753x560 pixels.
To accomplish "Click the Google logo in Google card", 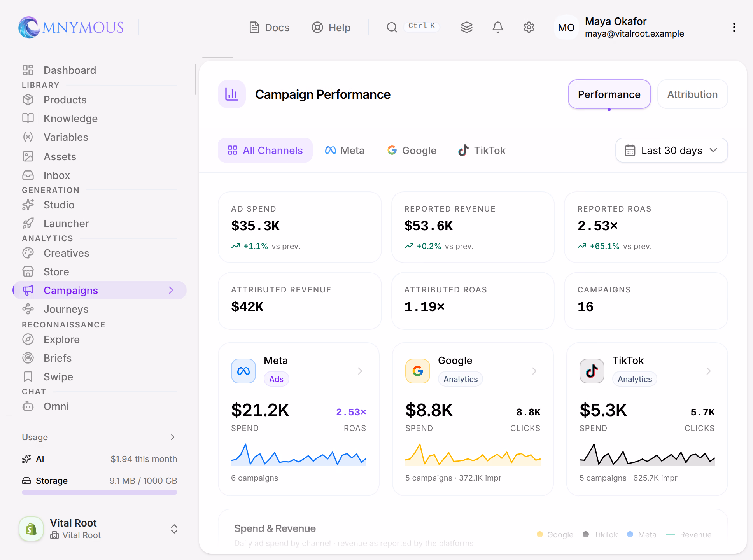I will click(418, 371).
